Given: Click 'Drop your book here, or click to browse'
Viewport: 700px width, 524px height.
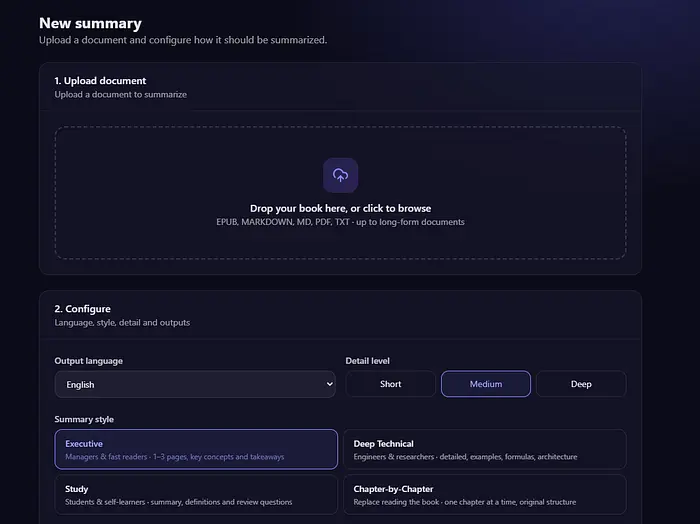Looking at the screenshot, I should tap(340, 208).
